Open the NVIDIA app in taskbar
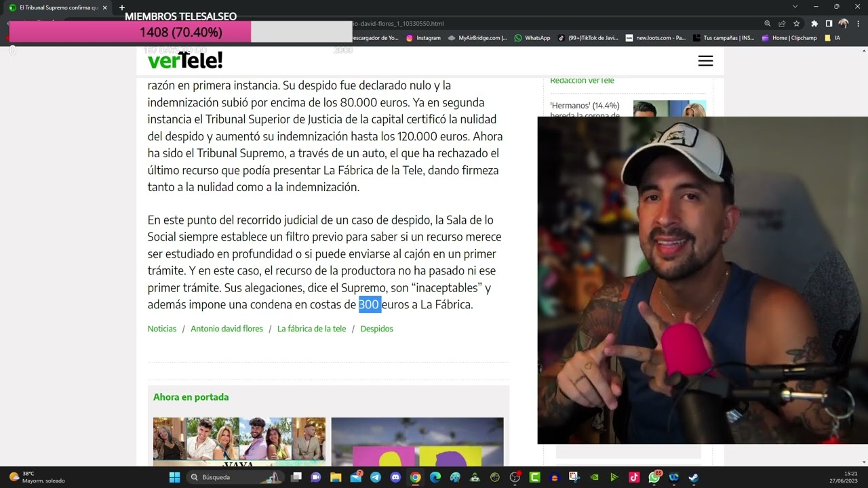This screenshot has height=488, width=868. click(x=594, y=477)
